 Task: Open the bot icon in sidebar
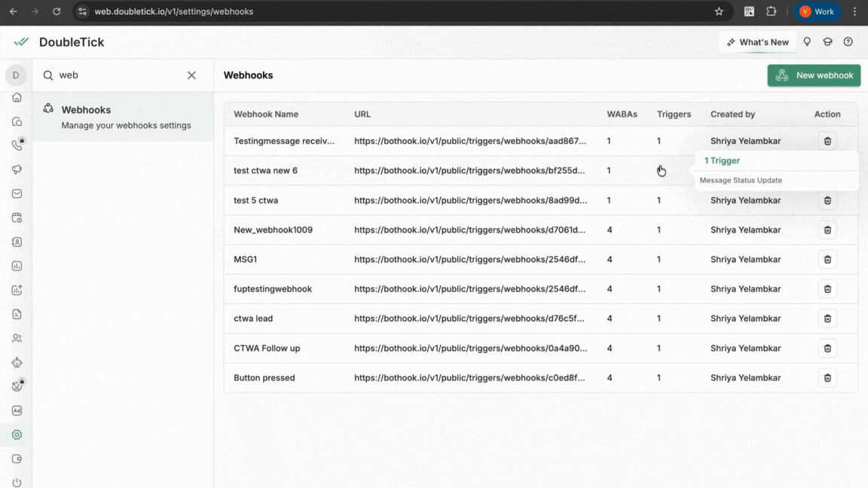(17, 362)
